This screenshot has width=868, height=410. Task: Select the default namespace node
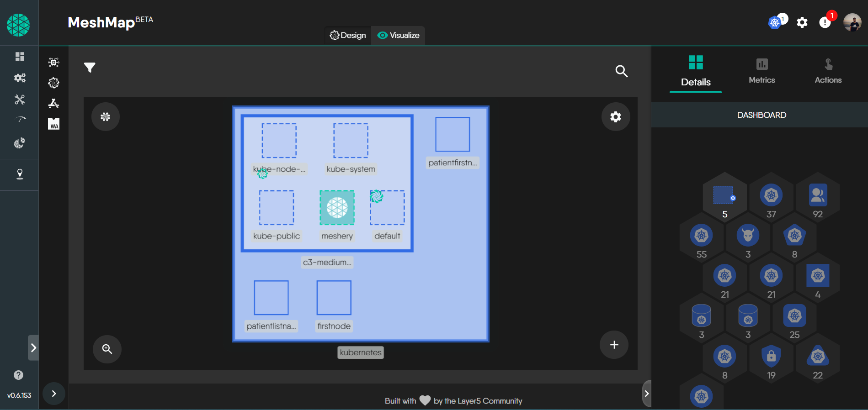[387, 208]
